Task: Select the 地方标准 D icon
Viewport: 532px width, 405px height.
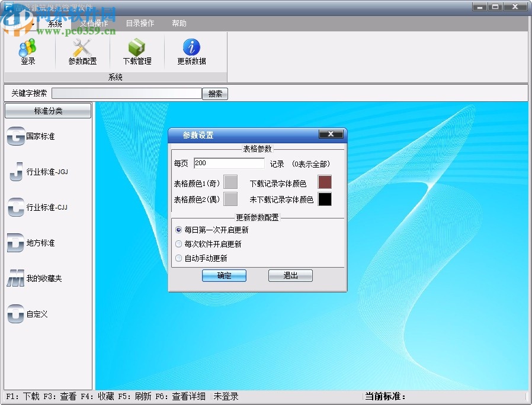Action: pos(16,243)
